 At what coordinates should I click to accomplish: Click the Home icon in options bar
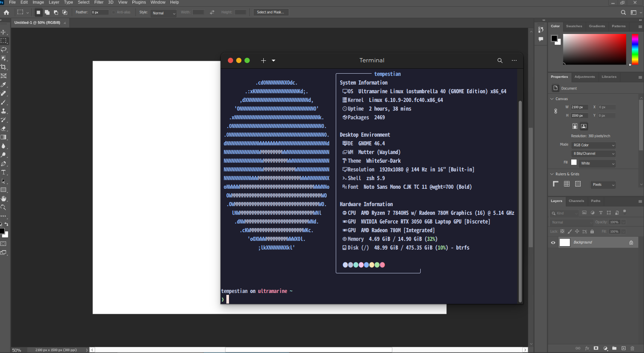(x=6, y=12)
